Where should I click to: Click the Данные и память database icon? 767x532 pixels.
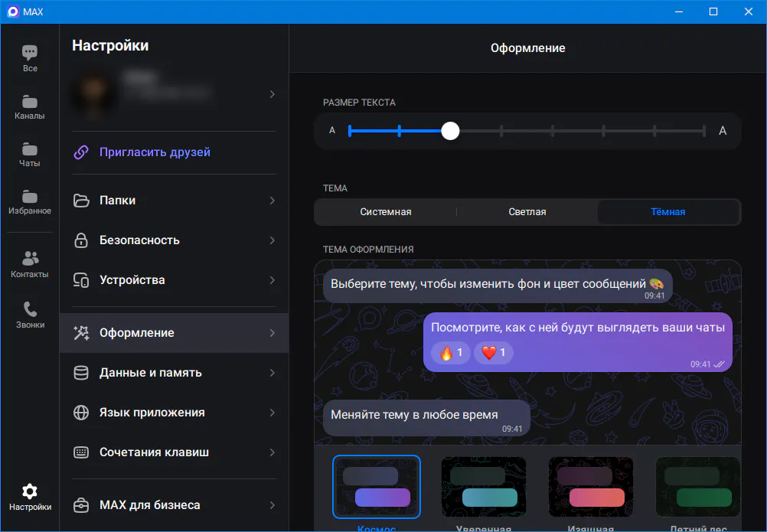(x=81, y=373)
